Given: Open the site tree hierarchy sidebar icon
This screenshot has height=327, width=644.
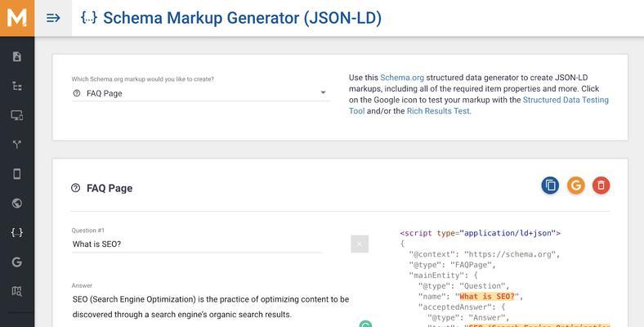Looking at the screenshot, I should coord(17,87).
